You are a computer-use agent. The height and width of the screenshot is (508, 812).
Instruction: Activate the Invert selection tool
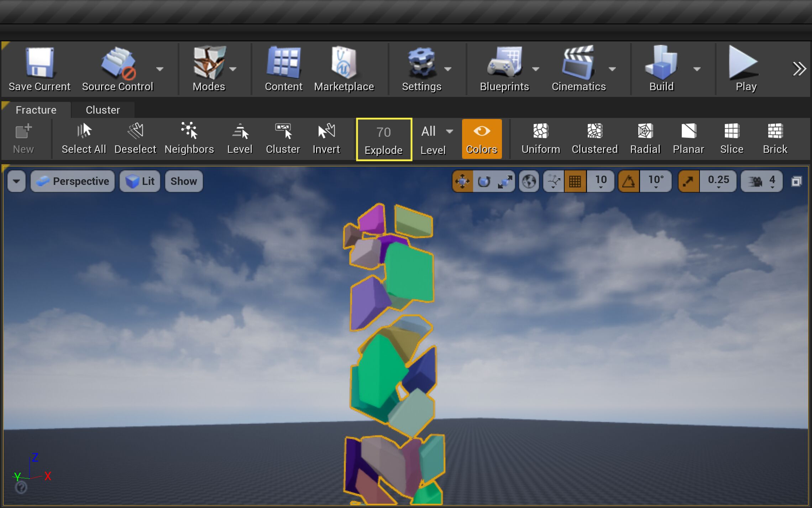pos(326,138)
